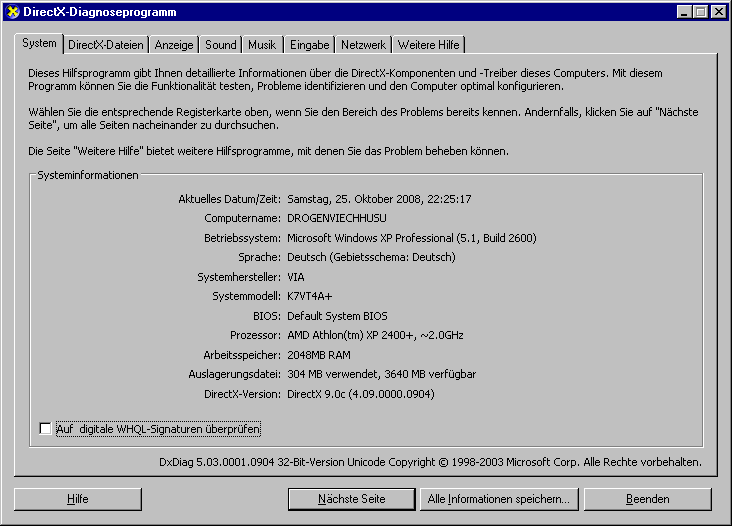Click the computer name DROGENVIECHHUSU
The image size is (732, 526).
[336, 218]
